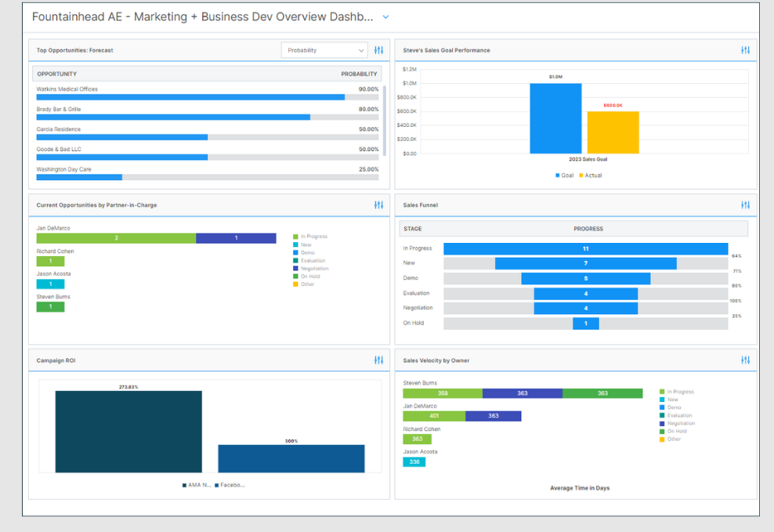Click the Watkins Medical Offices probability bar
The image size is (774, 532).
pos(190,97)
